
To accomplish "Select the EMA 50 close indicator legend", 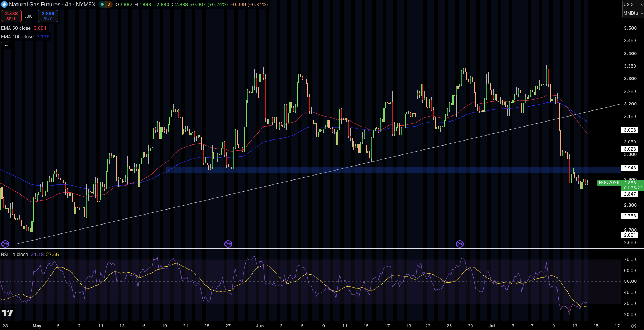I will click(16, 28).
